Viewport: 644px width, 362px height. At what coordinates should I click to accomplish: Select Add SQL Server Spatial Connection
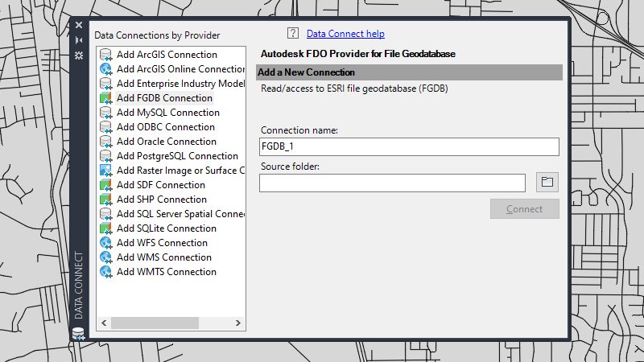(180, 214)
